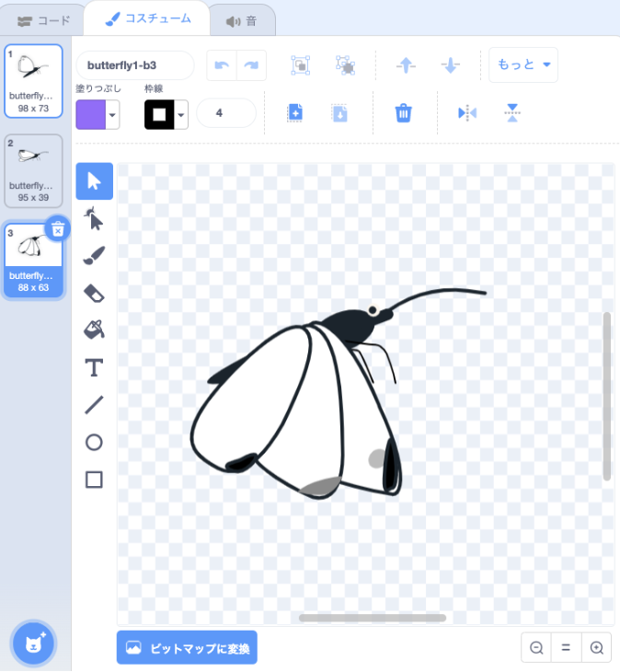Image resolution: width=620 pixels, height=672 pixels.
Task: Switch to the 音 tab
Action: (x=241, y=20)
